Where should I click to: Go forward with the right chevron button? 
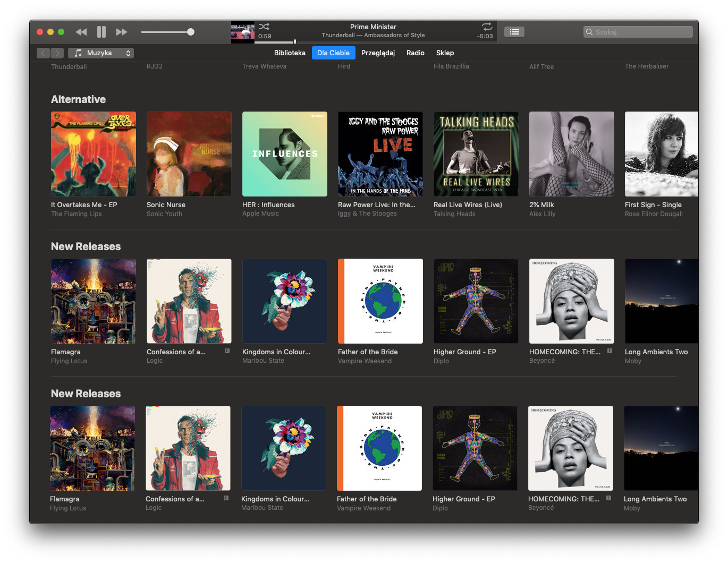pos(57,53)
